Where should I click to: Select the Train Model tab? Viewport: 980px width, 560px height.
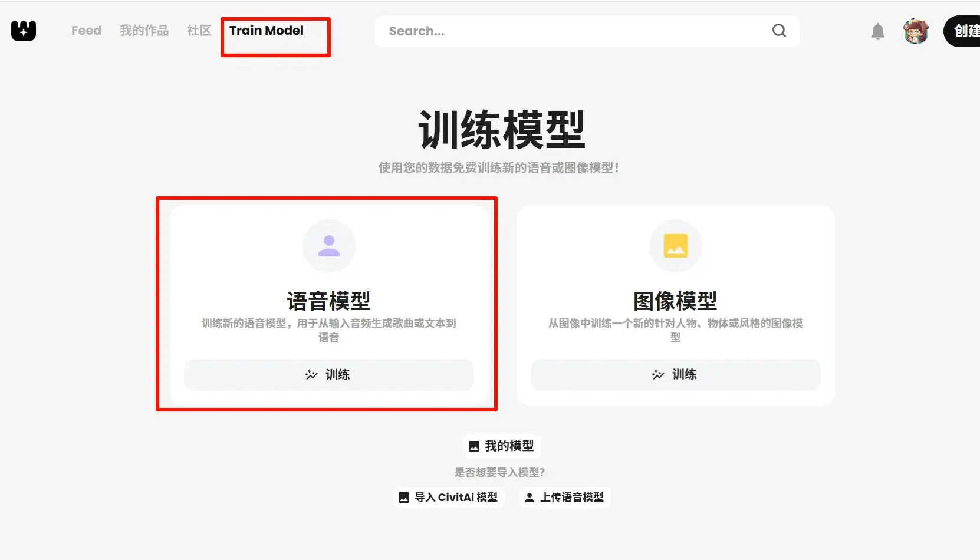(x=267, y=31)
